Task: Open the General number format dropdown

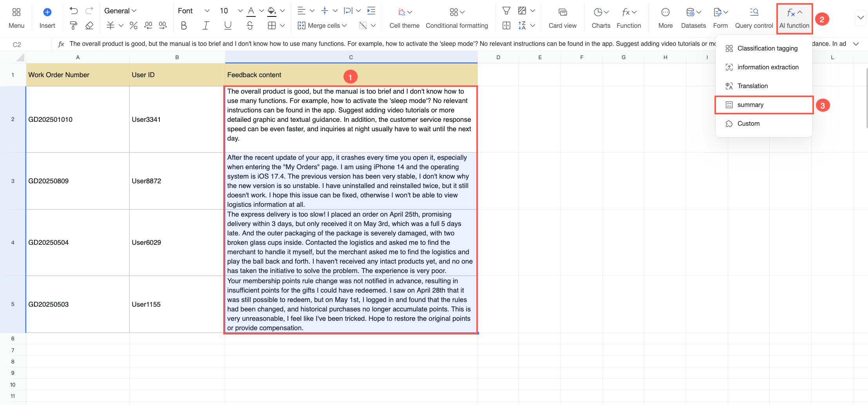Action: [x=120, y=11]
